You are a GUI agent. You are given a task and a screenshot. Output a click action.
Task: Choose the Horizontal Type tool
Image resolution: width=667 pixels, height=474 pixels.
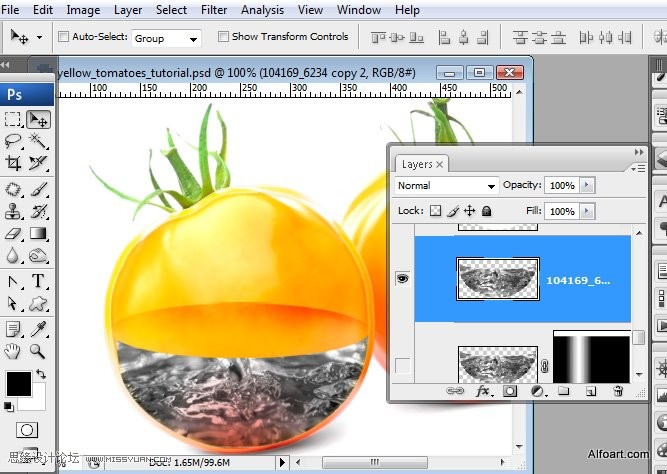(38, 281)
